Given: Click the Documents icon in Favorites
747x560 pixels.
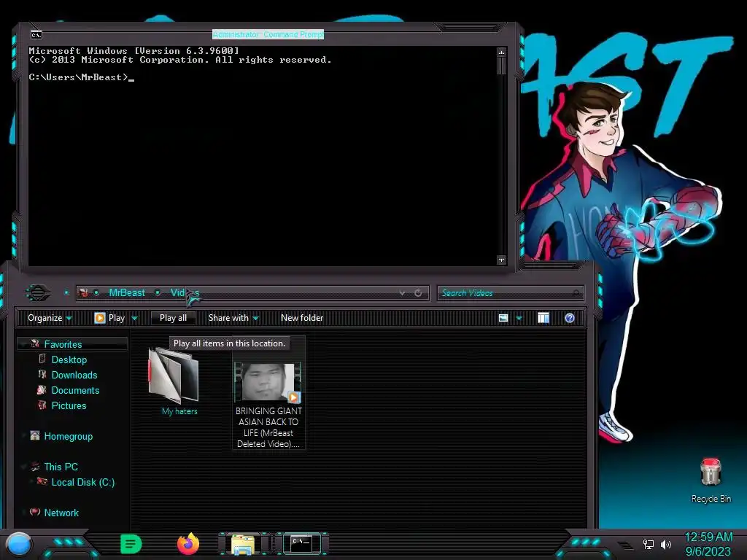Looking at the screenshot, I should 42,390.
